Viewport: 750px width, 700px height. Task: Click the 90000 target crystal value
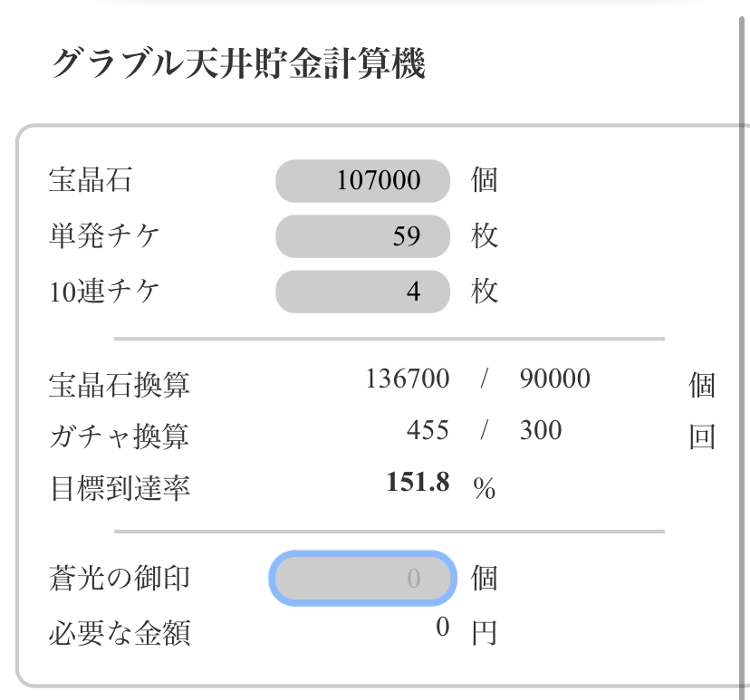(x=554, y=380)
